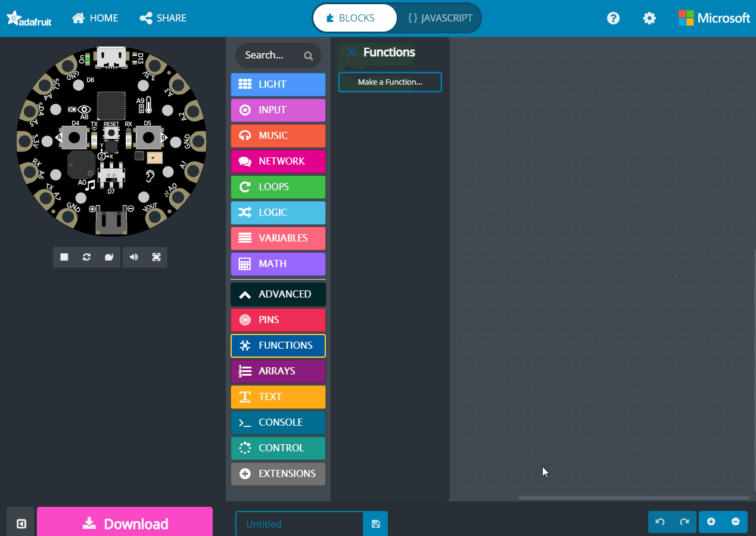
Task: Download the program to the device
Action: click(x=125, y=523)
